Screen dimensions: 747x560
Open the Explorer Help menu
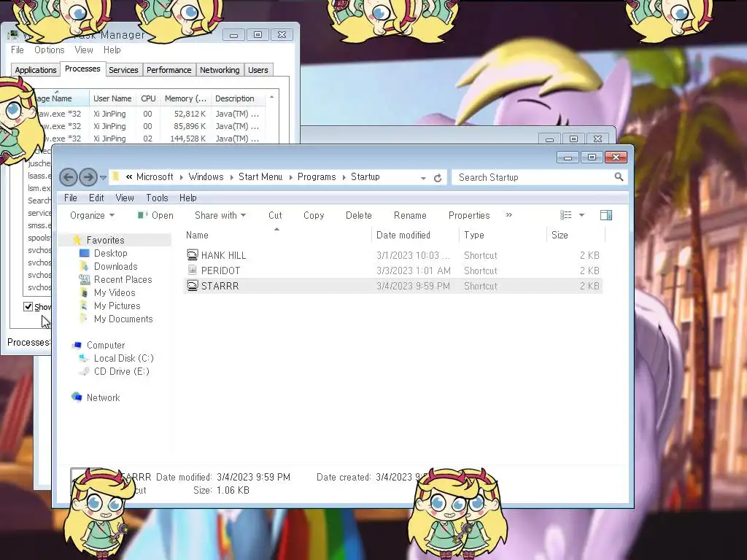click(187, 198)
